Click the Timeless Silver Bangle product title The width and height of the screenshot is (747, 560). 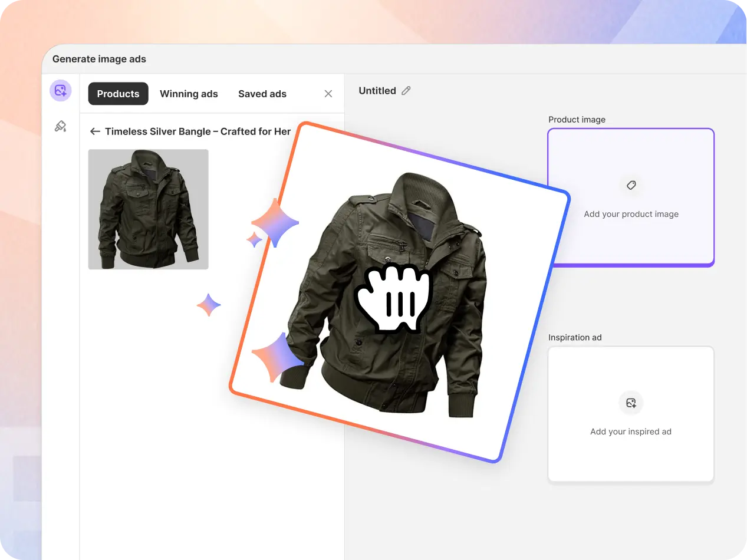[198, 131]
